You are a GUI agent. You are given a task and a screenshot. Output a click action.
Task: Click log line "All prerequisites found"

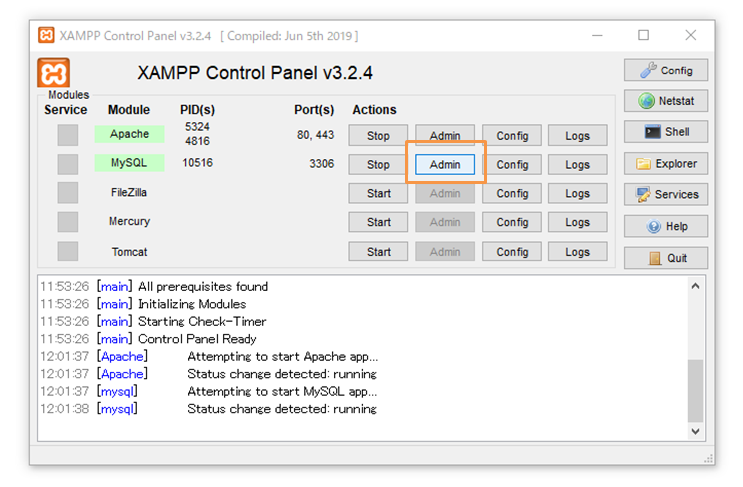(x=203, y=287)
